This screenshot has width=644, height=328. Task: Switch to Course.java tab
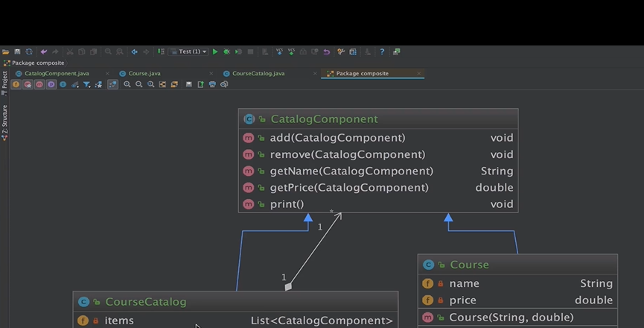pyautogui.click(x=144, y=74)
